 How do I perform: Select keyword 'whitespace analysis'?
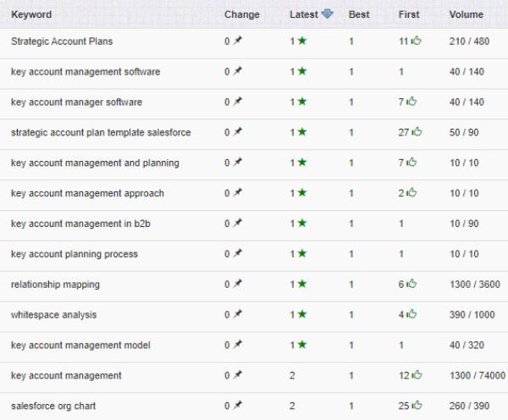[x=54, y=315]
